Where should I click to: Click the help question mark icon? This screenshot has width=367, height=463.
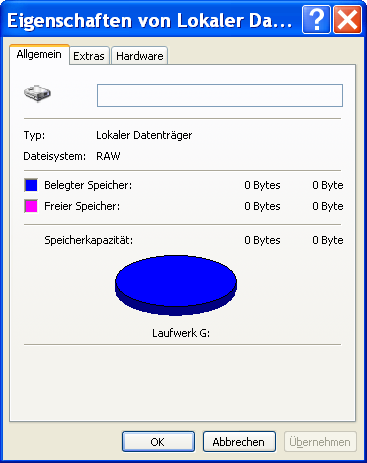[x=316, y=20]
